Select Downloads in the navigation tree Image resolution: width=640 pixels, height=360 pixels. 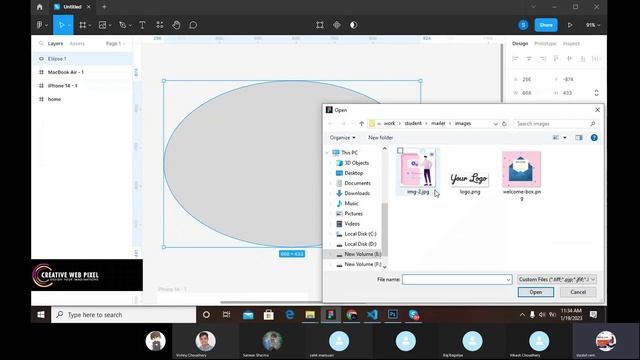[x=357, y=193]
